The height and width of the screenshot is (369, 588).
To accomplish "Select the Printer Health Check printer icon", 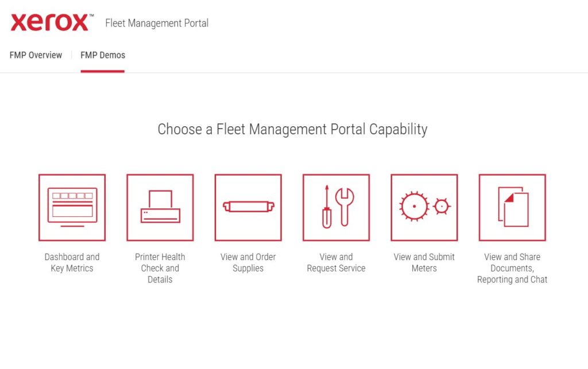I will 160,208.
